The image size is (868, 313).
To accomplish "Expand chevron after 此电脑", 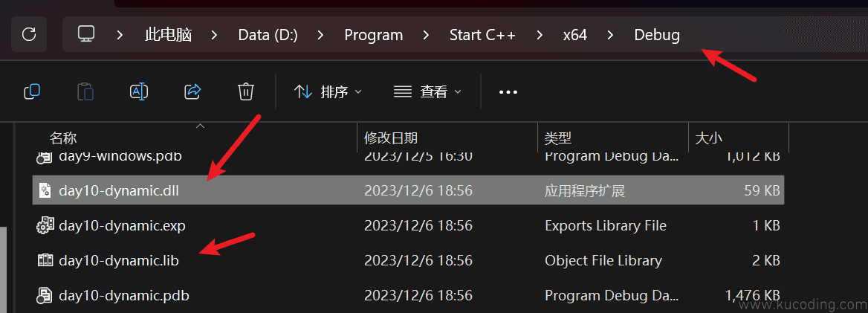I will [214, 35].
